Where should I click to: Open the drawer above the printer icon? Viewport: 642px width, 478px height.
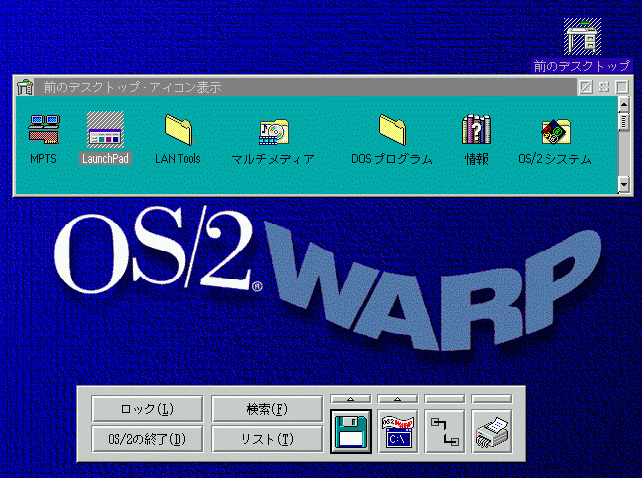point(492,399)
